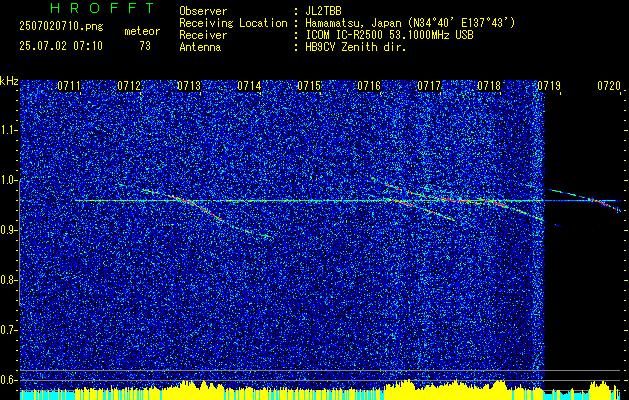Image resolution: width=629 pixels, height=400 pixels.
Task: Click the 0716 time marker
Action: point(369,86)
